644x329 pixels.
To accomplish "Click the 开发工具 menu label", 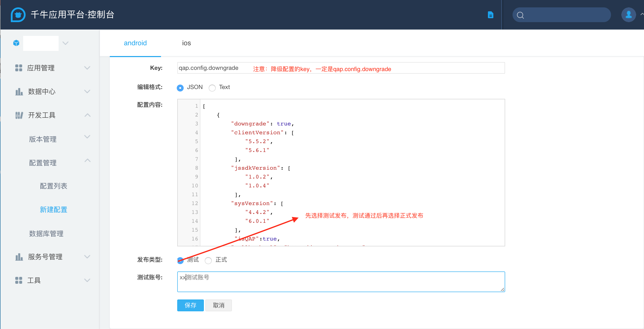I will (42, 115).
